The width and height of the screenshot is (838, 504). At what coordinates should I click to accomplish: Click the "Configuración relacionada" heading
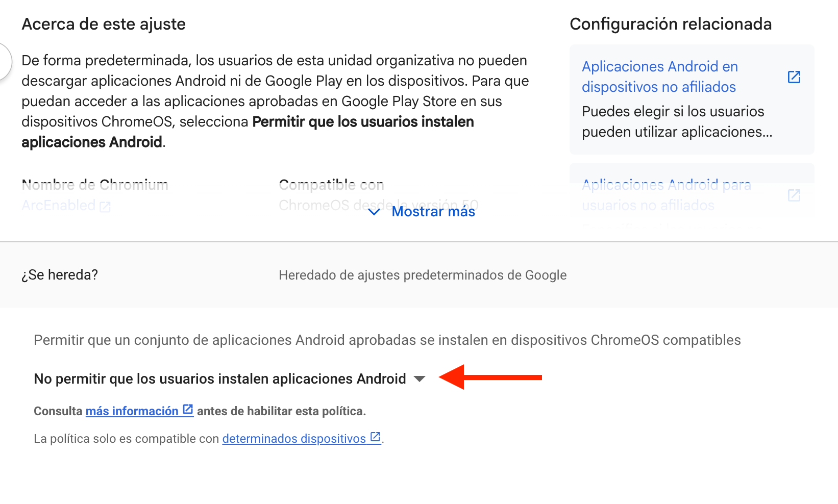[x=670, y=24]
